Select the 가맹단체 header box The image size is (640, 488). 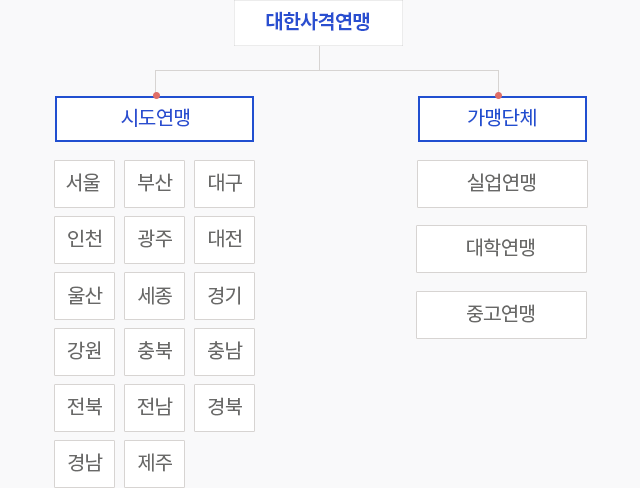coord(502,119)
